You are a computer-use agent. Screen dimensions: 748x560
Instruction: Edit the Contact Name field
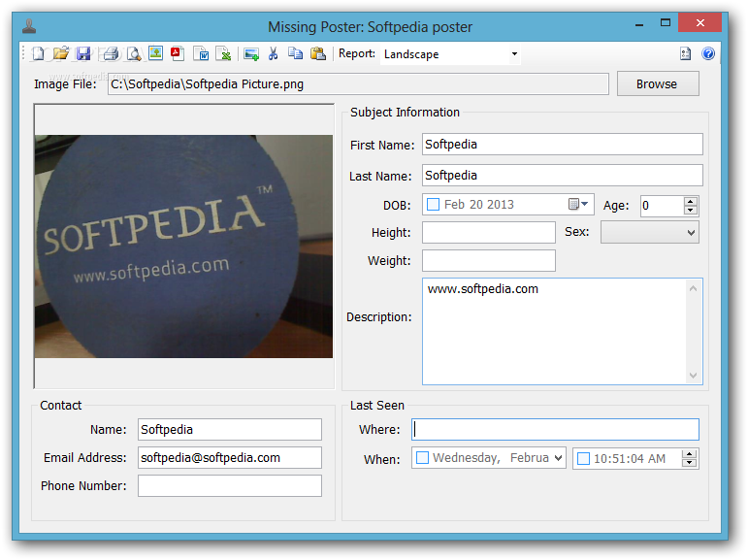coord(230,430)
